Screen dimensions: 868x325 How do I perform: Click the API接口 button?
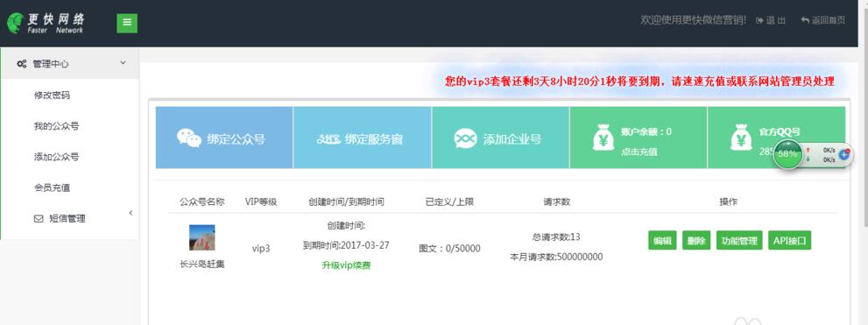click(x=789, y=241)
